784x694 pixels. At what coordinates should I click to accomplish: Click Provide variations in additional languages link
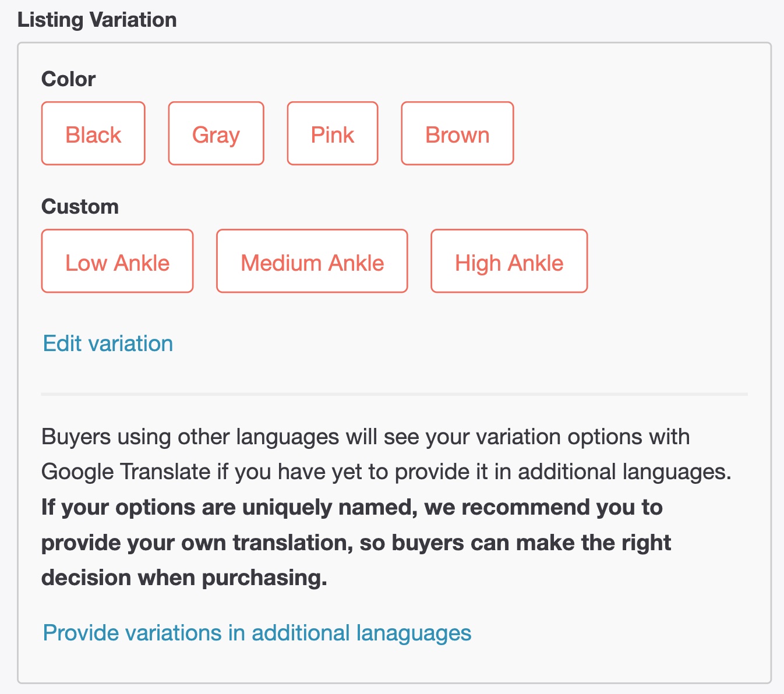pos(257,633)
